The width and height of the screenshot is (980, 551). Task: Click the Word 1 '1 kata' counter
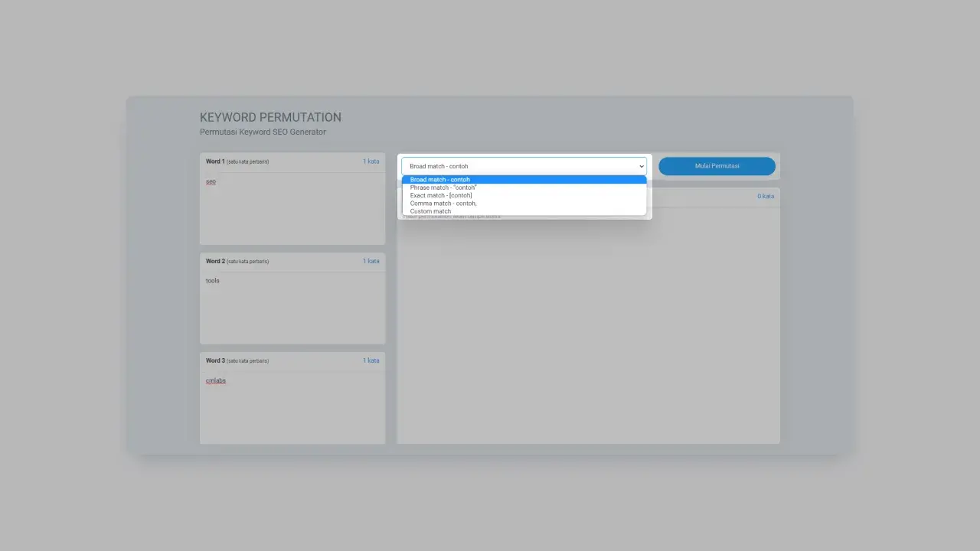click(371, 161)
